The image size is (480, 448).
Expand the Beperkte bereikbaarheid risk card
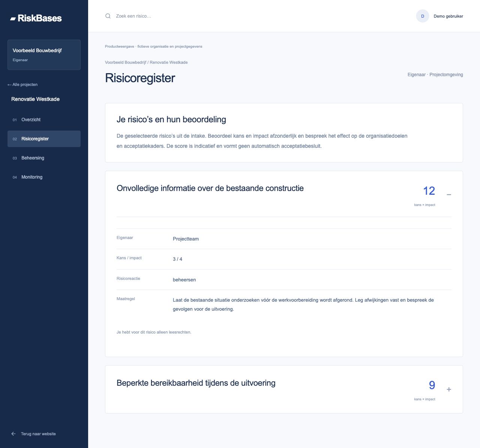pyautogui.click(x=449, y=389)
